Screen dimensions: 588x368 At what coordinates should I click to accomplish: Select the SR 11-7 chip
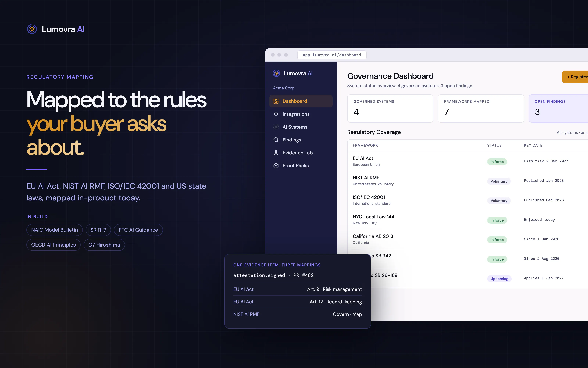pos(98,230)
